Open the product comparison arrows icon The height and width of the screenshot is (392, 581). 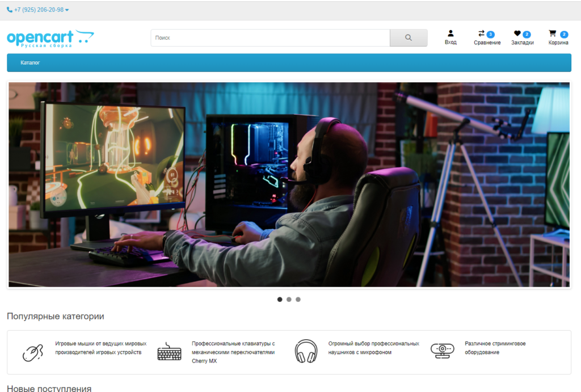(x=482, y=33)
